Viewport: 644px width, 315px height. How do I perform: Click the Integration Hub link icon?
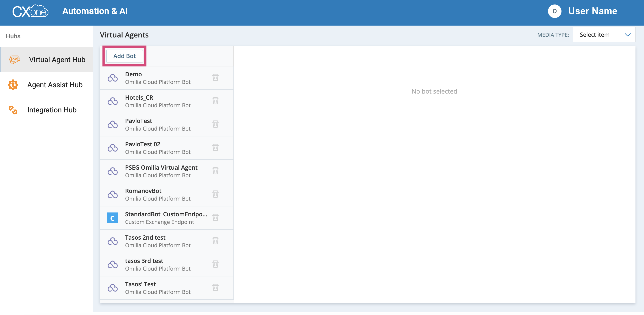pyautogui.click(x=13, y=110)
